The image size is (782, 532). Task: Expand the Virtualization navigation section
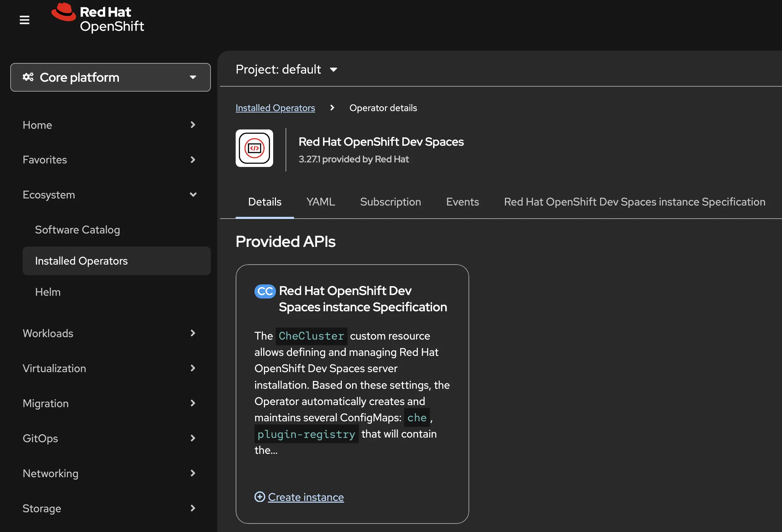pyautogui.click(x=110, y=369)
